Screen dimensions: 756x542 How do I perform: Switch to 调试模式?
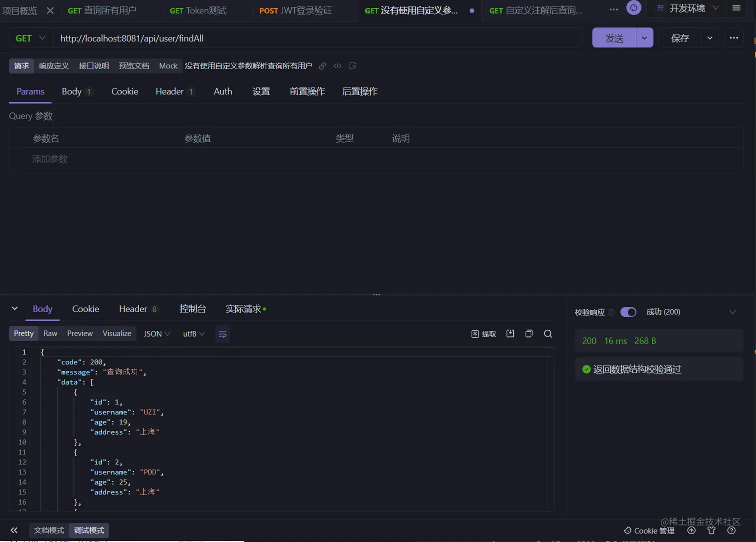click(x=89, y=530)
